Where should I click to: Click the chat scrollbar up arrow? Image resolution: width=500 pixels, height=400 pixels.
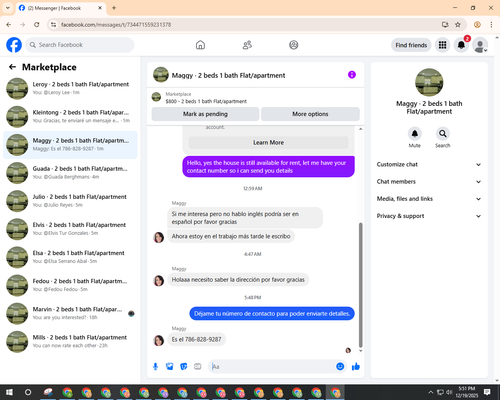click(x=360, y=129)
